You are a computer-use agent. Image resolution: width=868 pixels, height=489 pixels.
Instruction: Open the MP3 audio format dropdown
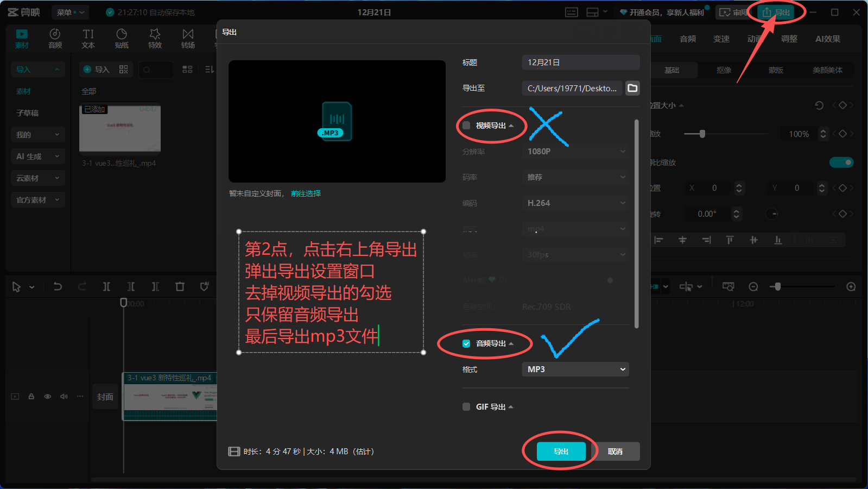pos(575,369)
